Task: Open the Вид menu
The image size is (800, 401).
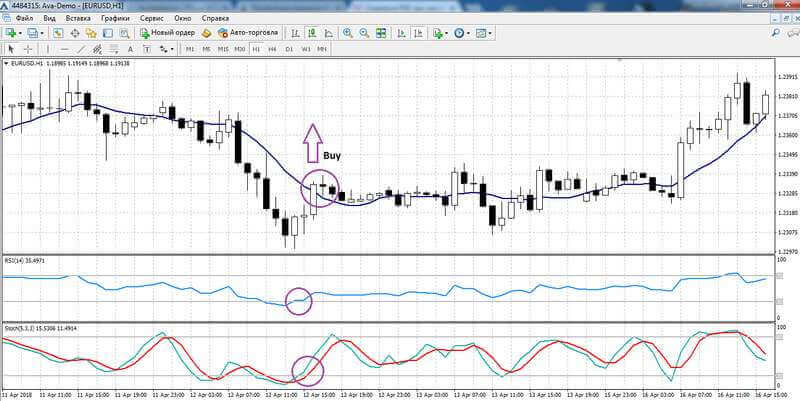Action: point(49,18)
